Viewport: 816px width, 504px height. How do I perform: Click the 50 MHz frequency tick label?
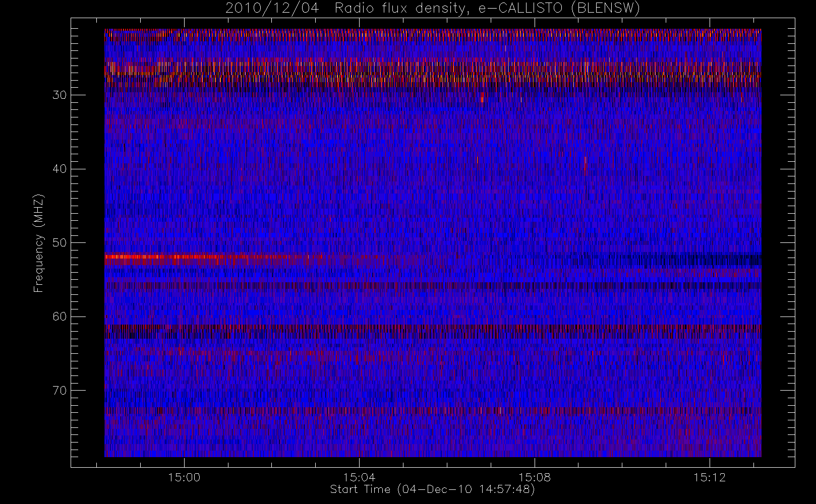point(60,243)
